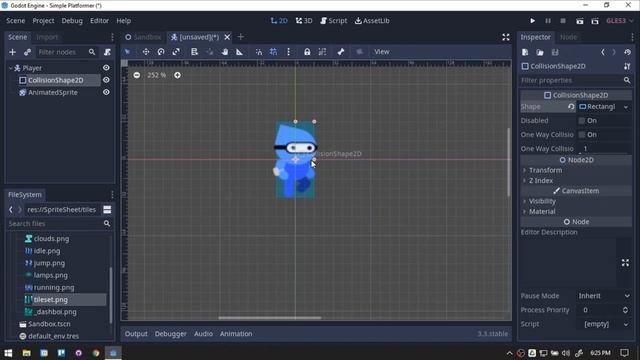
Task: Open the Project menu
Action: tap(43, 21)
